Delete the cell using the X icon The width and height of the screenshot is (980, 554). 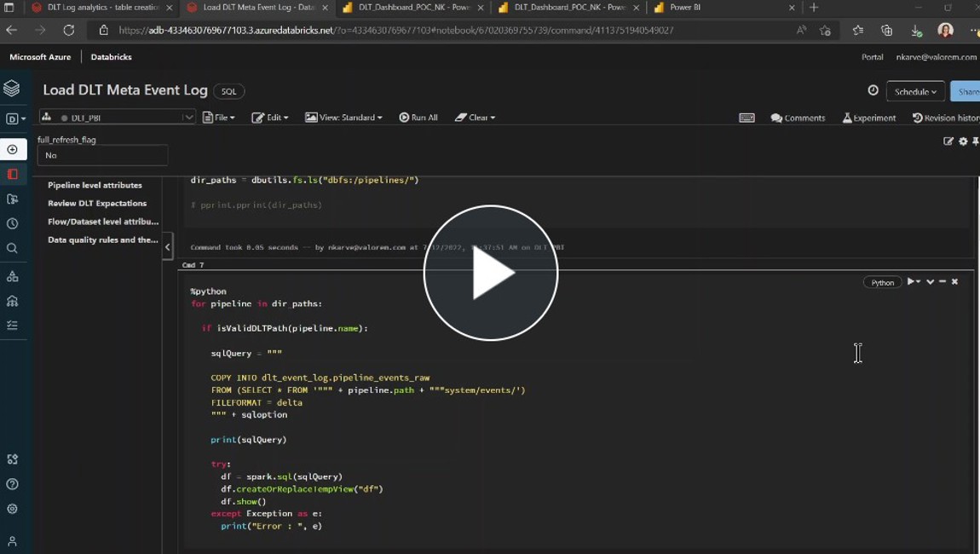click(x=954, y=282)
